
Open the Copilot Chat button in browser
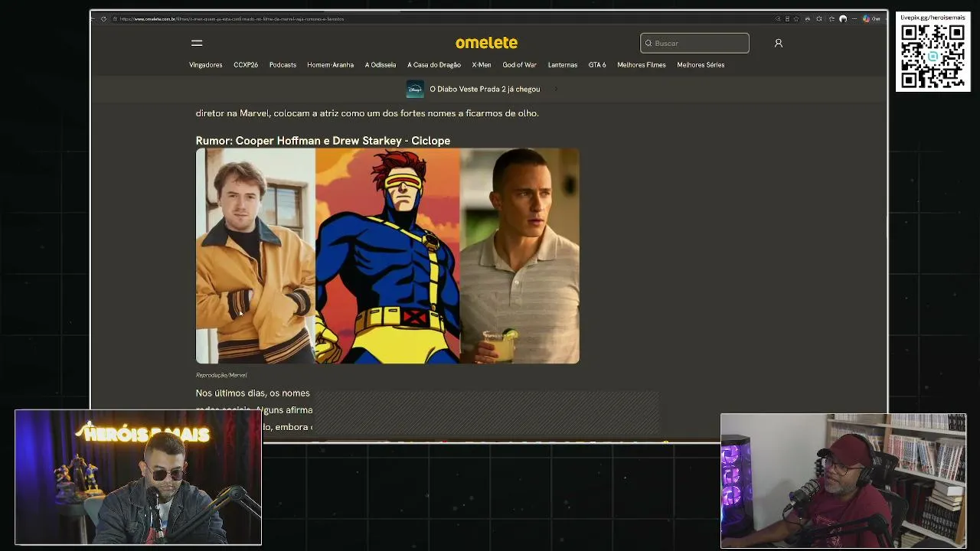coord(871,19)
